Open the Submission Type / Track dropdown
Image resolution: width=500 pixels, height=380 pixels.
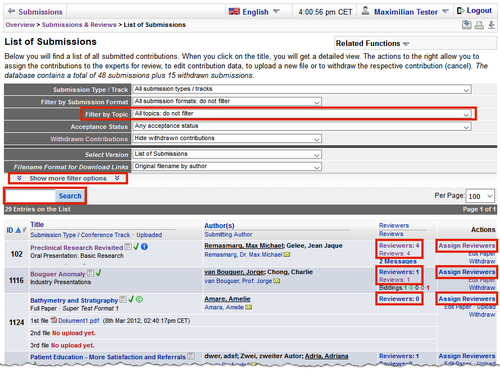click(302, 89)
